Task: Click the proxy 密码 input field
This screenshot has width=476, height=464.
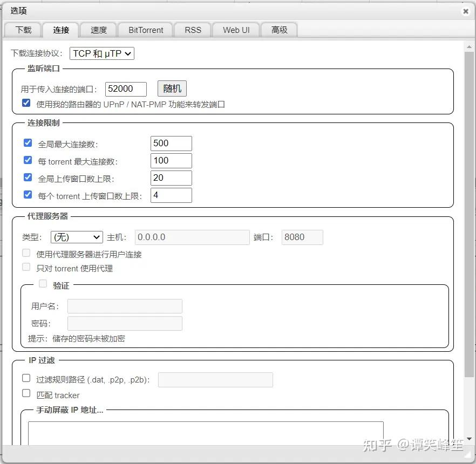Action: 125,324
